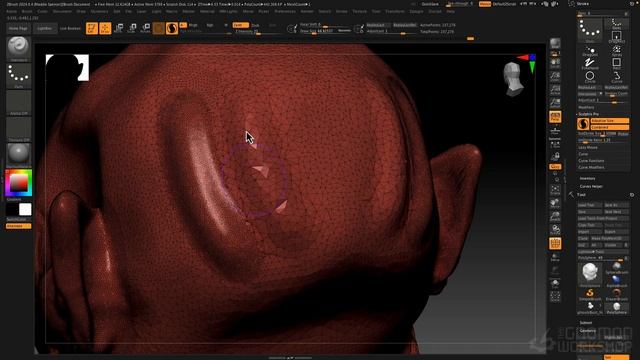The image size is (640, 360).
Task: Select the Scale gizmo tool
Action: pyautogui.click(x=132, y=28)
